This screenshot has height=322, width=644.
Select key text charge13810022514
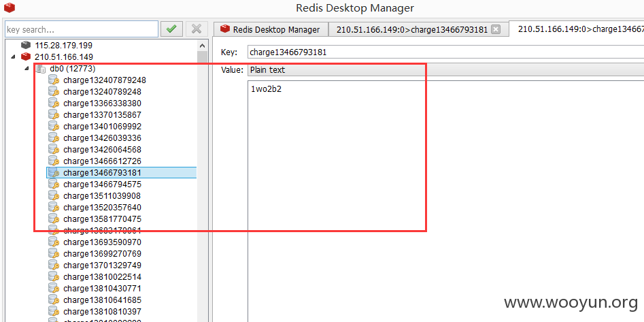pyautogui.click(x=102, y=276)
